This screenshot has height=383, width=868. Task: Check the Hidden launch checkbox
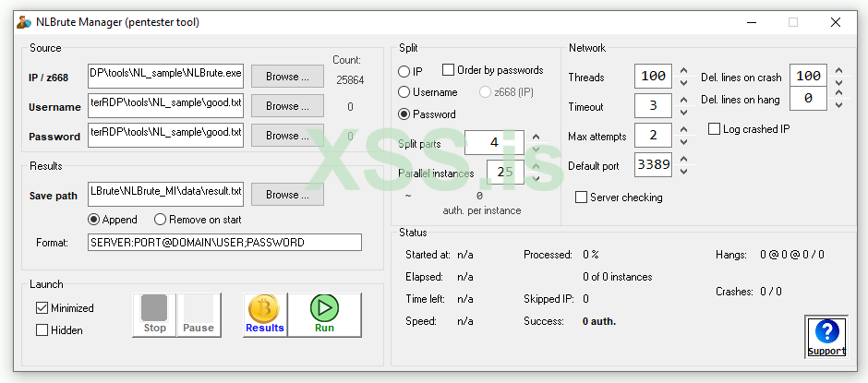[x=42, y=330]
